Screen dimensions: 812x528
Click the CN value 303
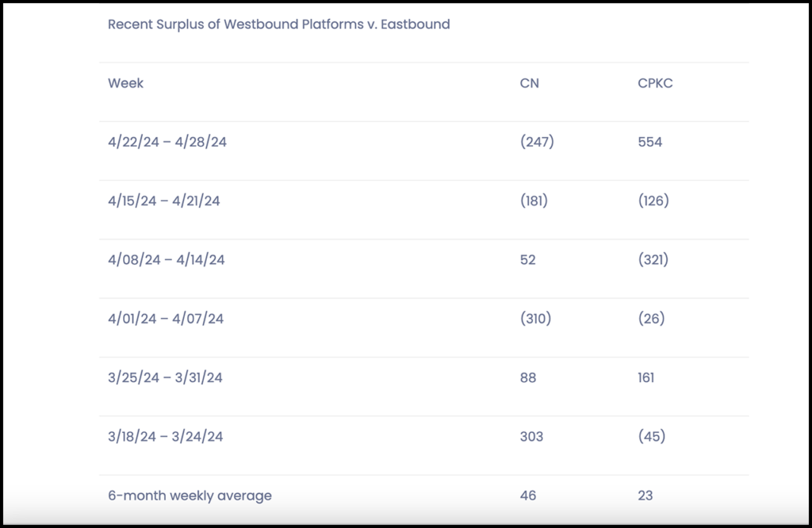click(x=531, y=437)
